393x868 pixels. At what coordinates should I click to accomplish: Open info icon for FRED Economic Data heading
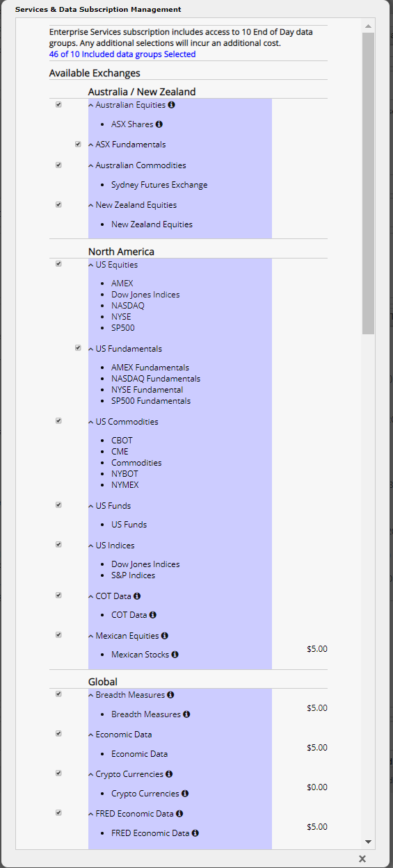179,814
